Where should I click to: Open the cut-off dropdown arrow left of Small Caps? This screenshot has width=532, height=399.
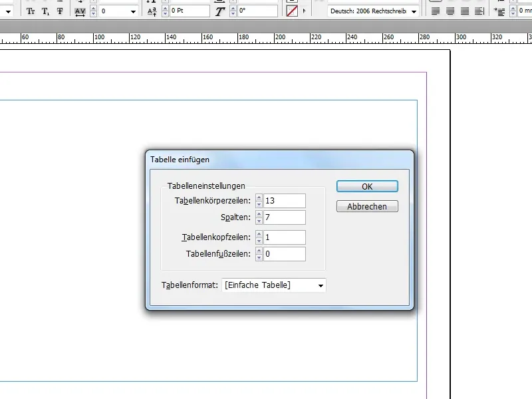point(8,11)
